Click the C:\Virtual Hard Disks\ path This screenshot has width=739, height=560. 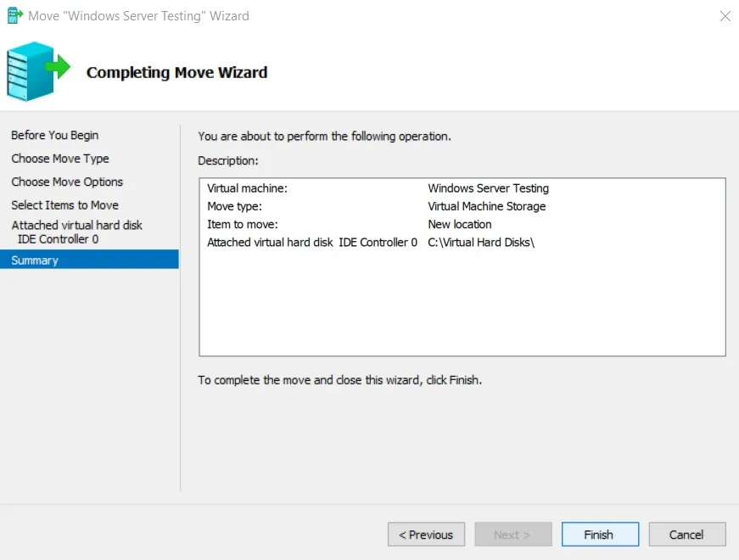point(481,243)
